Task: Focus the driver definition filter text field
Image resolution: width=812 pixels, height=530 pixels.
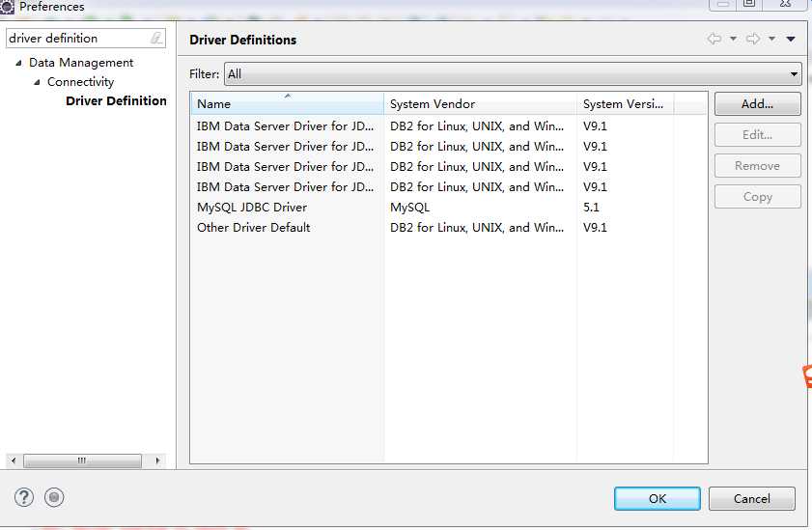Action: (79, 38)
